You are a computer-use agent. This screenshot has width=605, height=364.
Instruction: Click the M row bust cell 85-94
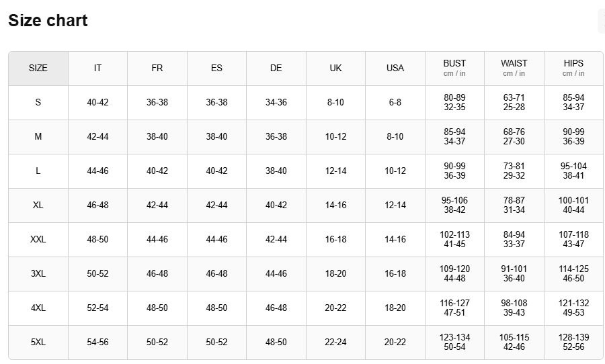point(454,137)
